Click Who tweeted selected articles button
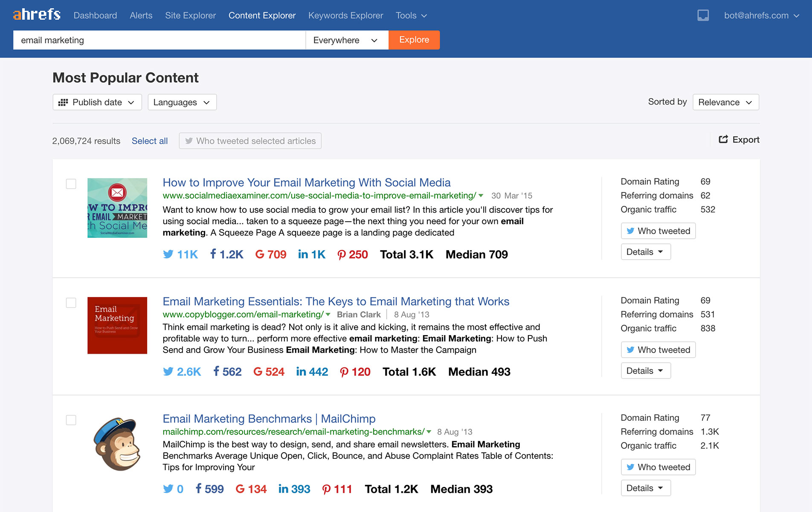Viewport: 812px width, 512px height. point(250,141)
